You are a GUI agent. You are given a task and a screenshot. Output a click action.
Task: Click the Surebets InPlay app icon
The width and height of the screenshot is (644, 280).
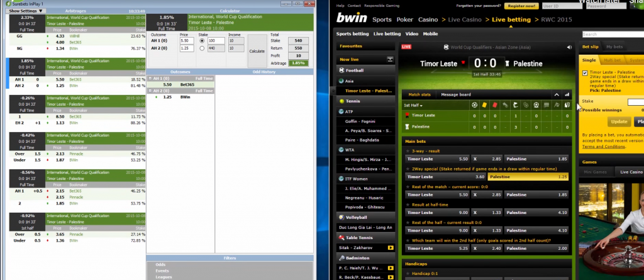[8, 4]
